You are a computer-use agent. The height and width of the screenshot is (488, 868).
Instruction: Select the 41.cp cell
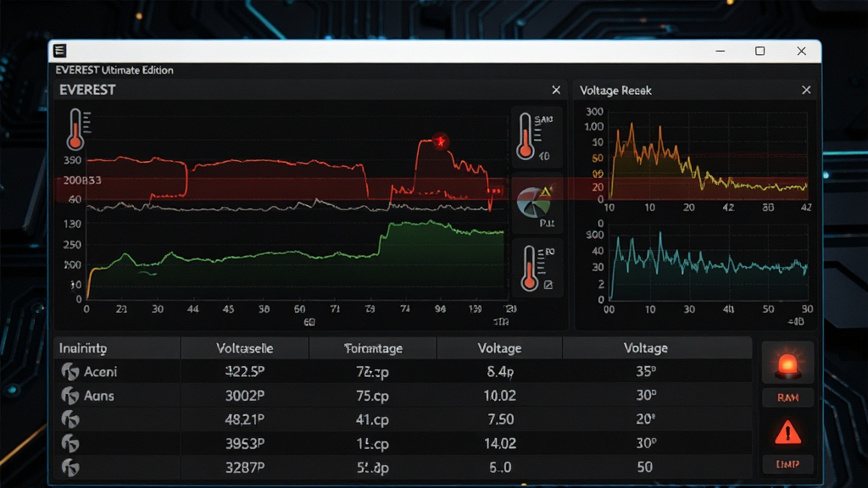[x=373, y=419]
